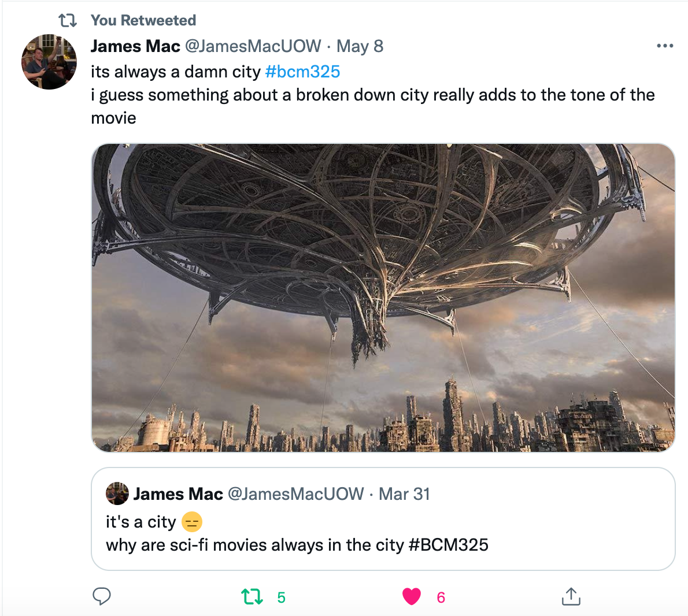Open the blue #bcm325 hashtag link
Image resolution: width=688 pixels, height=616 pixels.
click(x=302, y=72)
